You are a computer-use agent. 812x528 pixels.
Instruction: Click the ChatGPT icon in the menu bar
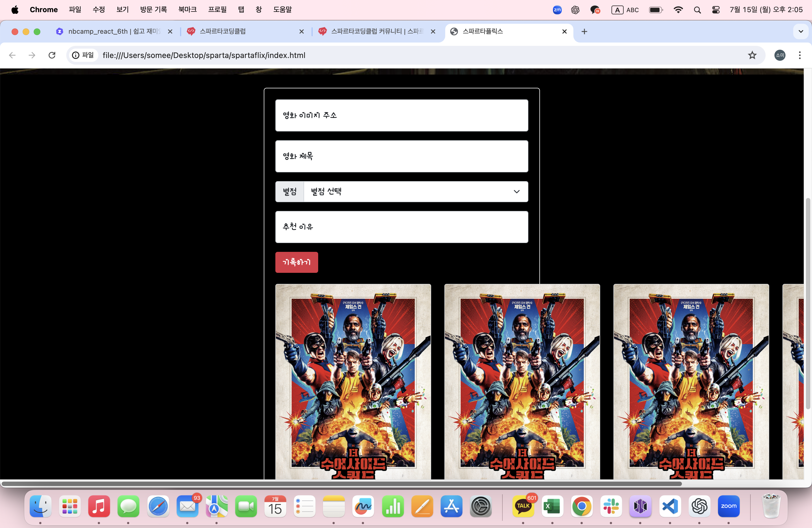tap(575, 10)
